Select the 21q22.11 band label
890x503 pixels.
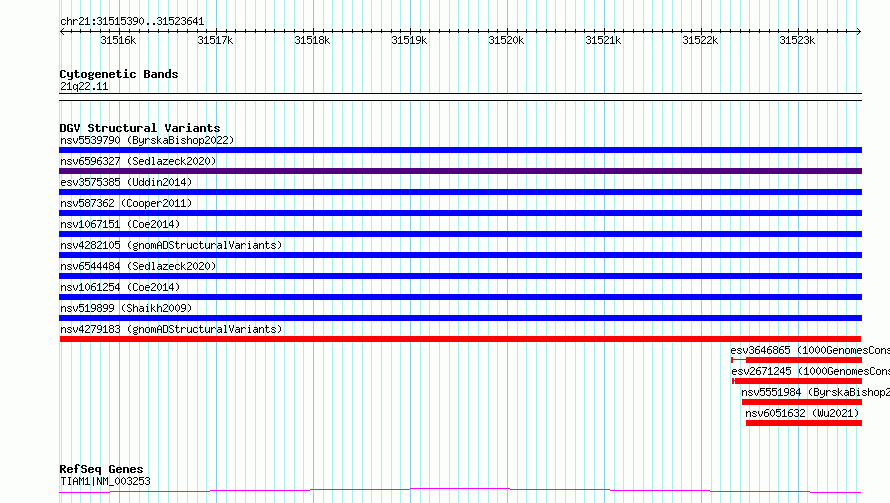(x=84, y=86)
